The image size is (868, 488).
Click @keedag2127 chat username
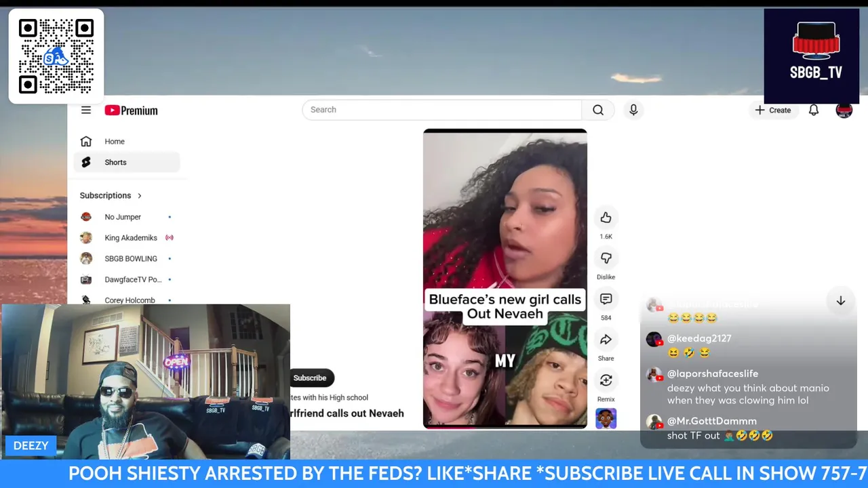click(699, 338)
